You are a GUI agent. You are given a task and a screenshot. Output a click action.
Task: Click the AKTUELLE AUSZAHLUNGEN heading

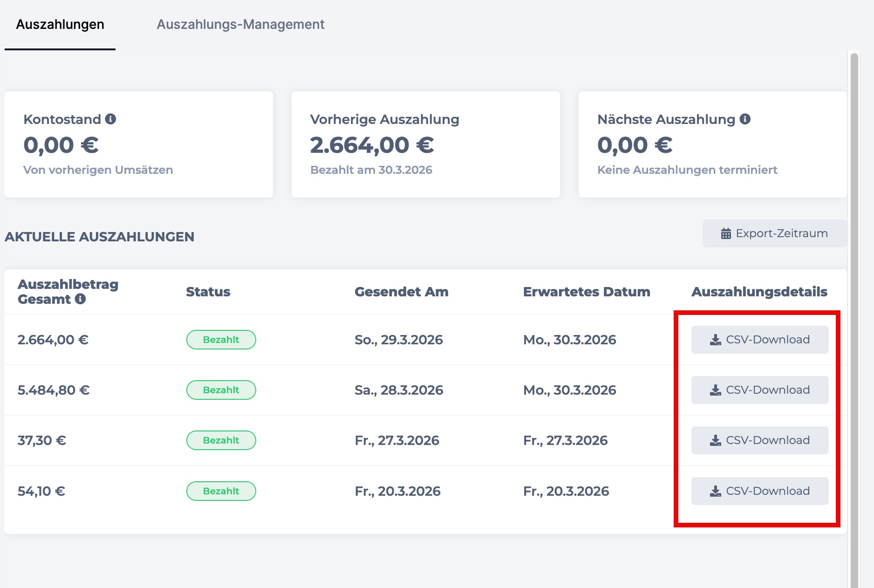[x=100, y=237]
